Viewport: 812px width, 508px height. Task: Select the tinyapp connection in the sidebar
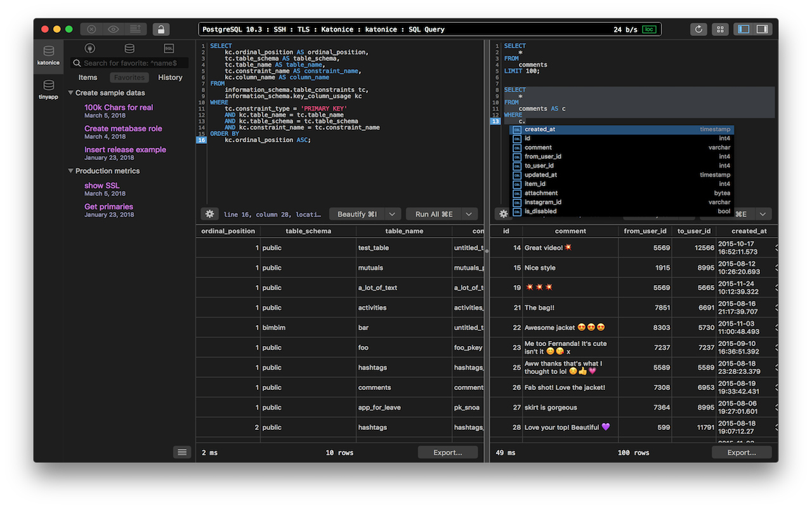click(48, 89)
